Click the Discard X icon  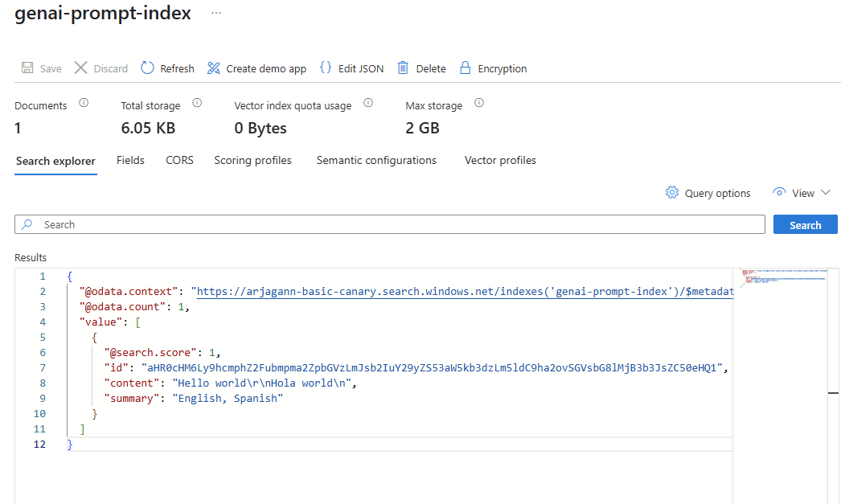point(81,68)
